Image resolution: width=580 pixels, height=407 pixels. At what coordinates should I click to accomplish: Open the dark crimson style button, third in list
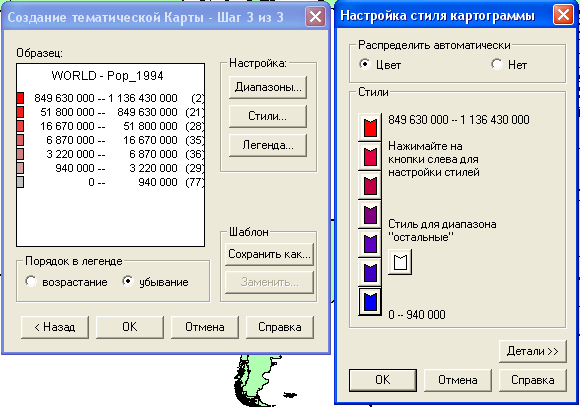tap(370, 185)
